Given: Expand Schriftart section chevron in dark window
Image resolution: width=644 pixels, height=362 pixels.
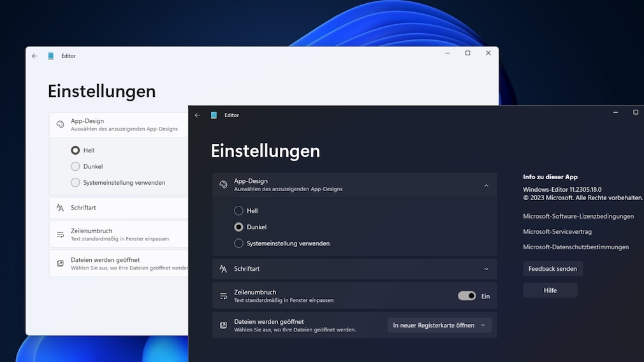Looking at the screenshot, I should (x=487, y=269).
